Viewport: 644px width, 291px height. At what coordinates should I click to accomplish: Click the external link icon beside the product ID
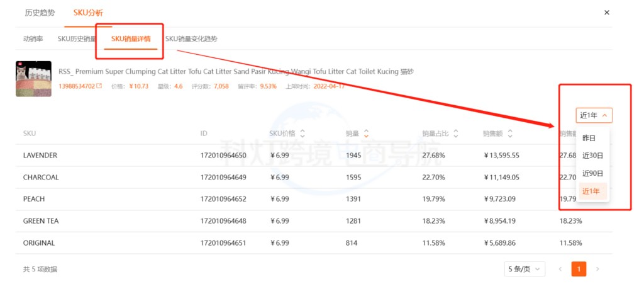[x=99, y=86]
